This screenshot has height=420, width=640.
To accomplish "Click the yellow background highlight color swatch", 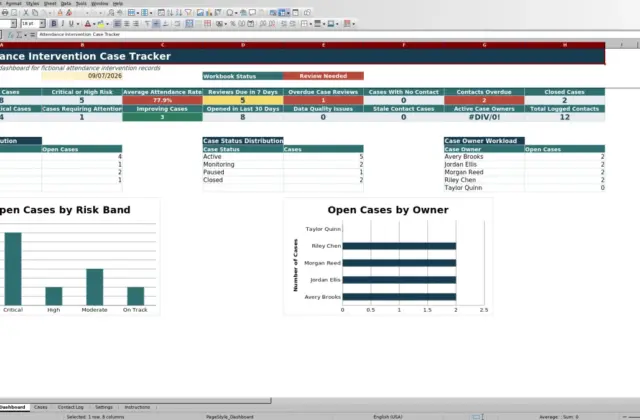I will point(101,24).
